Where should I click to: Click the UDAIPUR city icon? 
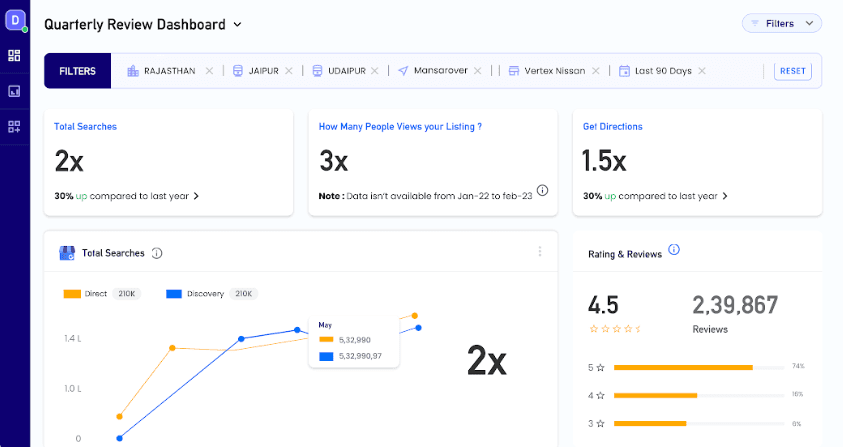317,71
